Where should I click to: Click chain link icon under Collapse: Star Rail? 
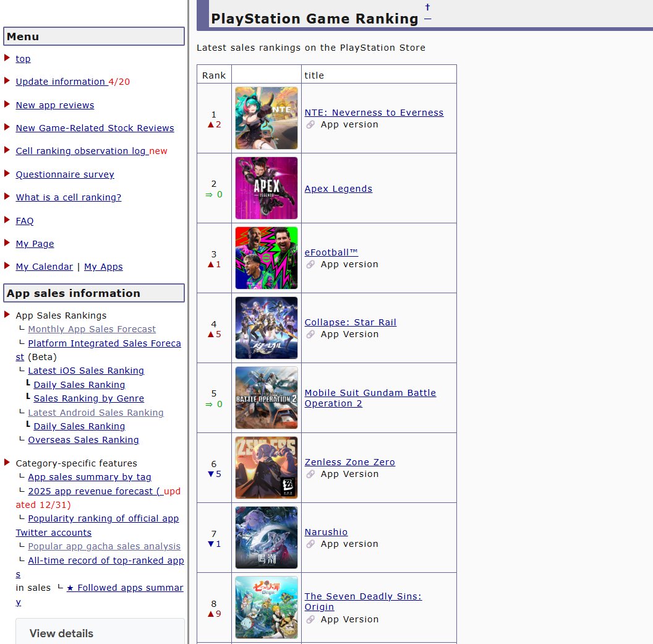310,335
